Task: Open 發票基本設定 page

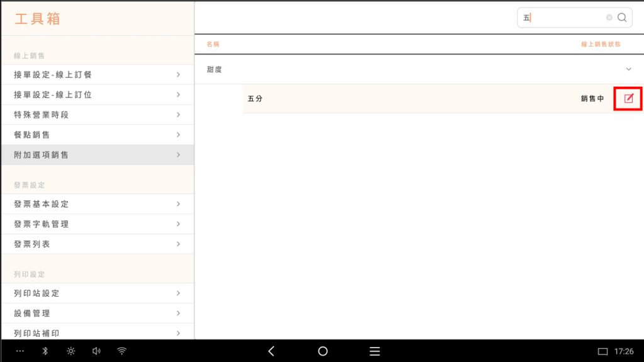Action: tap(97, 204)
